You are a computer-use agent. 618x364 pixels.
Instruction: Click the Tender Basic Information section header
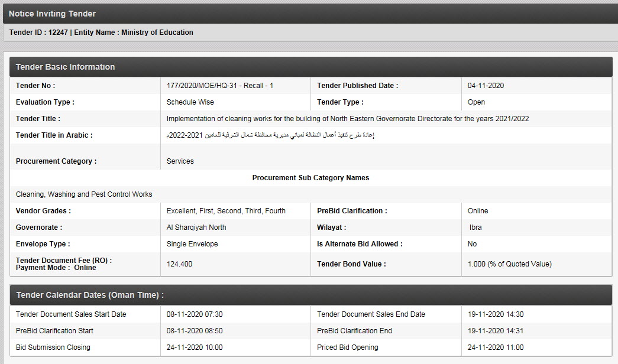coord(65,67)
